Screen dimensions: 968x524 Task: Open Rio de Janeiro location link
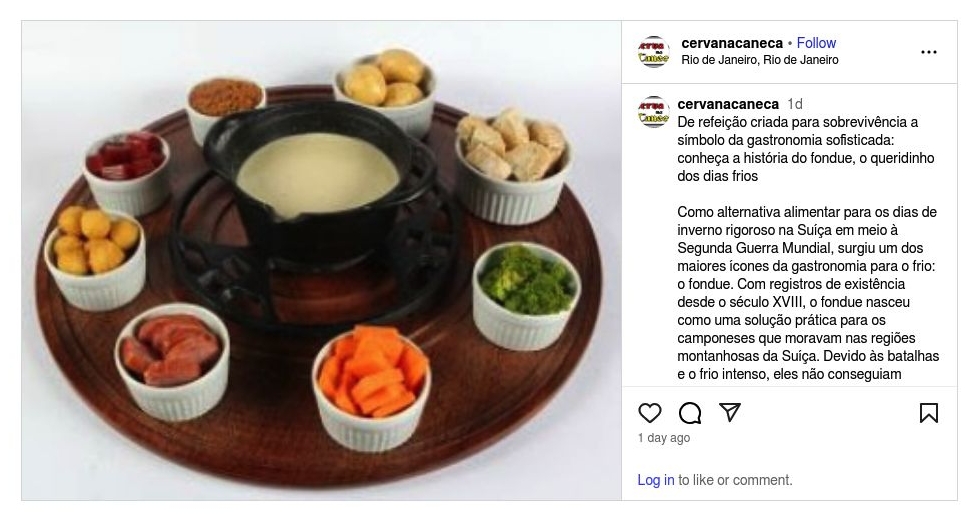tap(759, 60)
